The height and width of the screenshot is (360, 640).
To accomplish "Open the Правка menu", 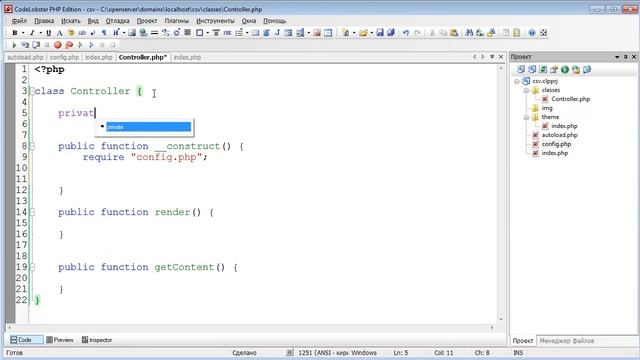I will coord(44,20).
